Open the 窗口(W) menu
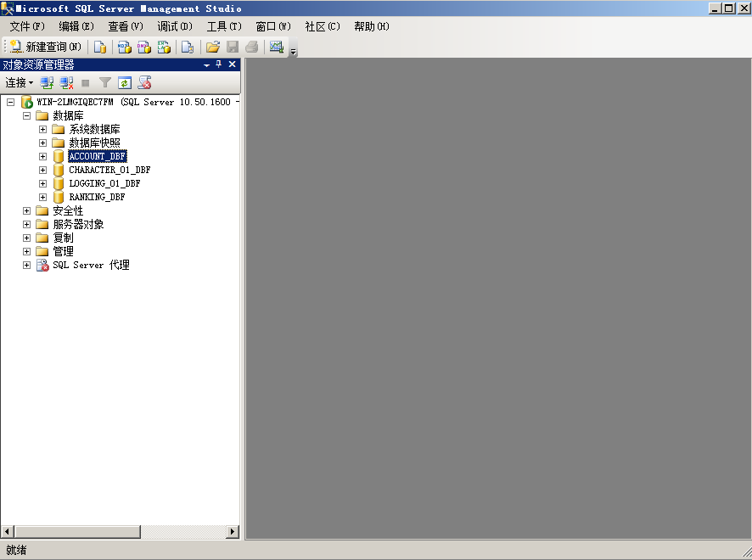Image resolution: width=752 pixels, height=560 pixels. [x=273, y=26]
